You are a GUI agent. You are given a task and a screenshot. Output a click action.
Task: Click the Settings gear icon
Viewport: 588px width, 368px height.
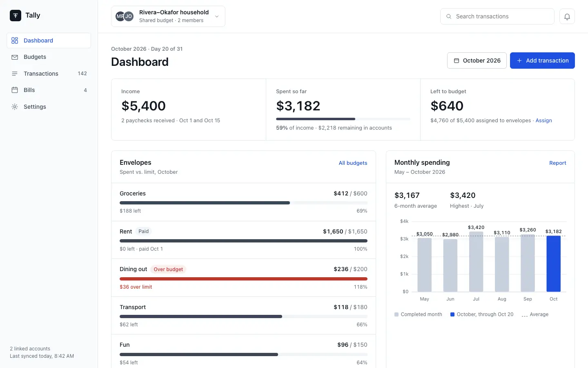(x=15, y=107)
